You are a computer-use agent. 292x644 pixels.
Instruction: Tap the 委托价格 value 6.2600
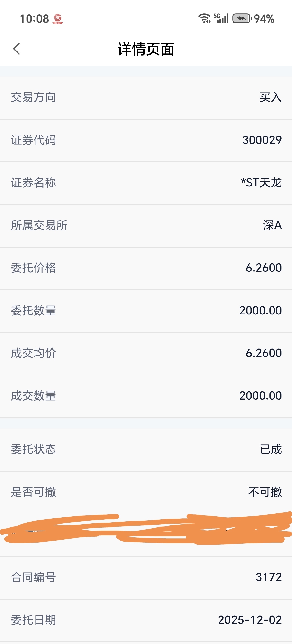coord(264,268)
